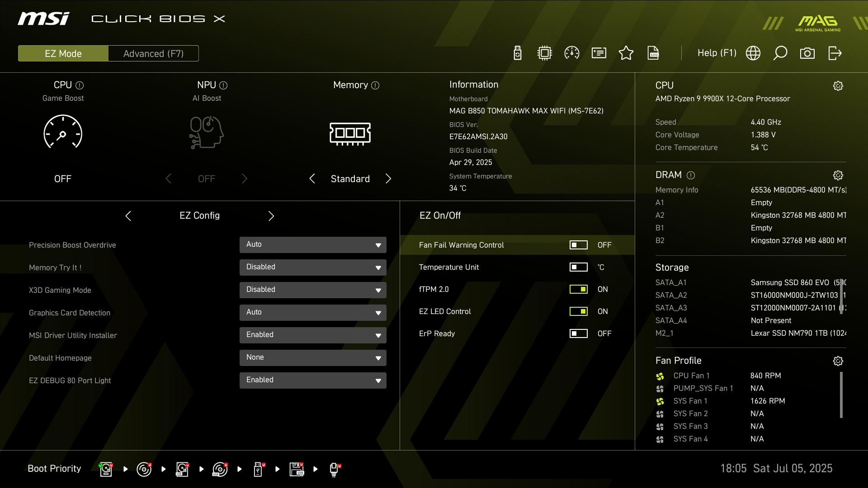868x488 pixels.
Task: Open the EZ DEBUG 80 Port Light dropdown
Action: tap(313, 380)
